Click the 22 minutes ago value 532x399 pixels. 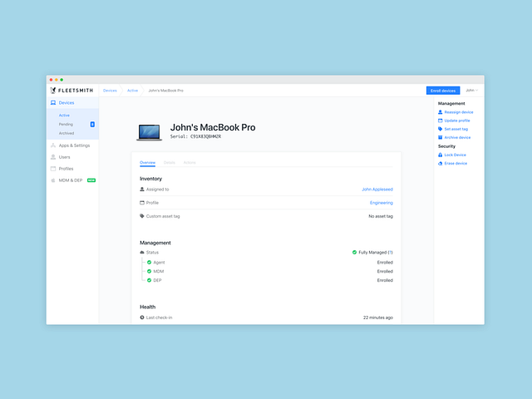[378, 318]
